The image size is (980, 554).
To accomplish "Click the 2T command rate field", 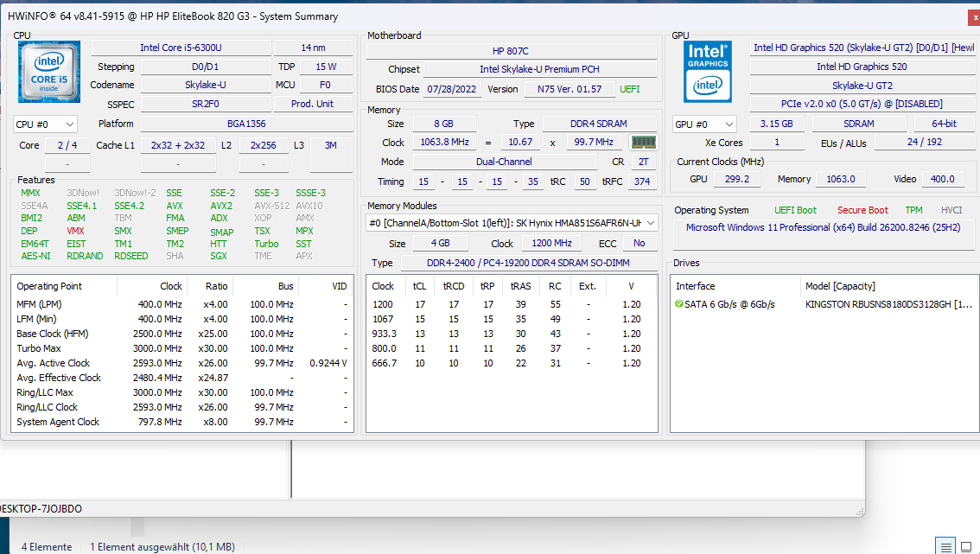I will [644, 162].
